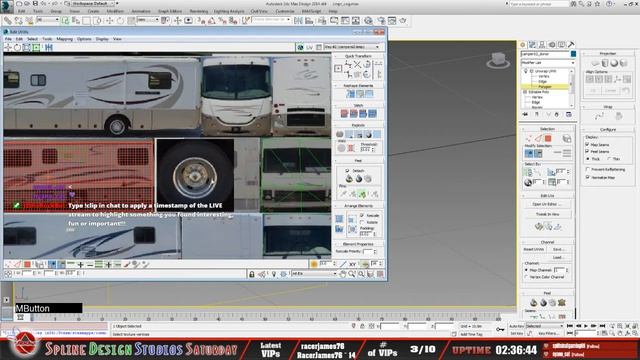640x360 pixels.
Task: Select the Move tool in Edit UVWs toolbar
Action: pos(8,47)
